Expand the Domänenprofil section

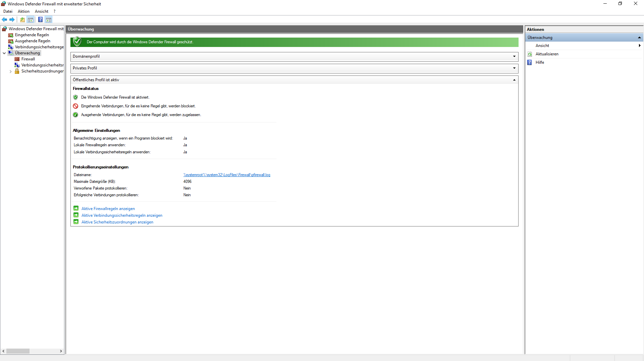[514, 56]
